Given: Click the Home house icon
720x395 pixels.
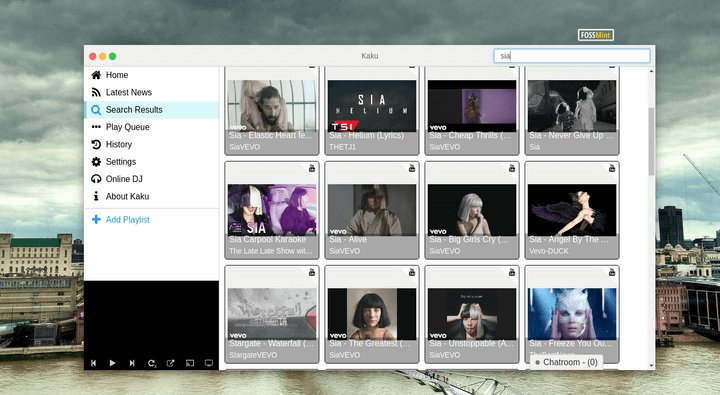Looking at the screenshot, I should tap(96, 75).
